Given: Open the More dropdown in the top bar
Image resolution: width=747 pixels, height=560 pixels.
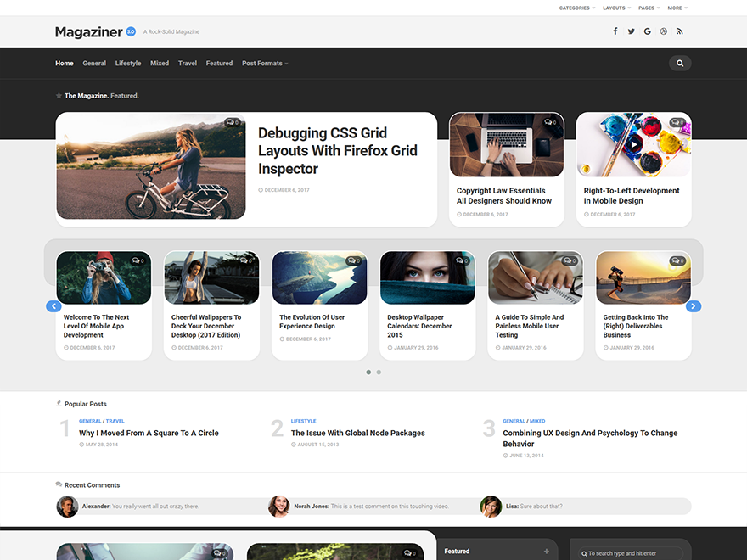Looking at the screenshot, I should [x=676, y=8].
